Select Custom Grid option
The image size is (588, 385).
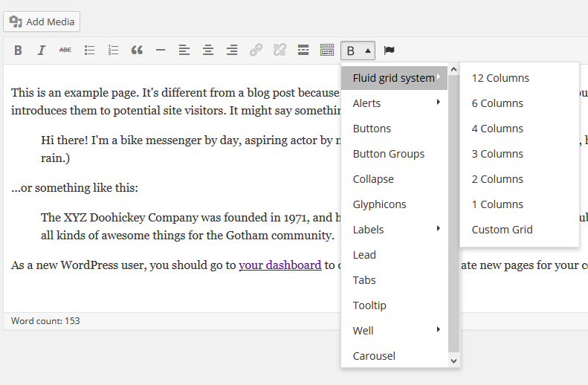520,230
